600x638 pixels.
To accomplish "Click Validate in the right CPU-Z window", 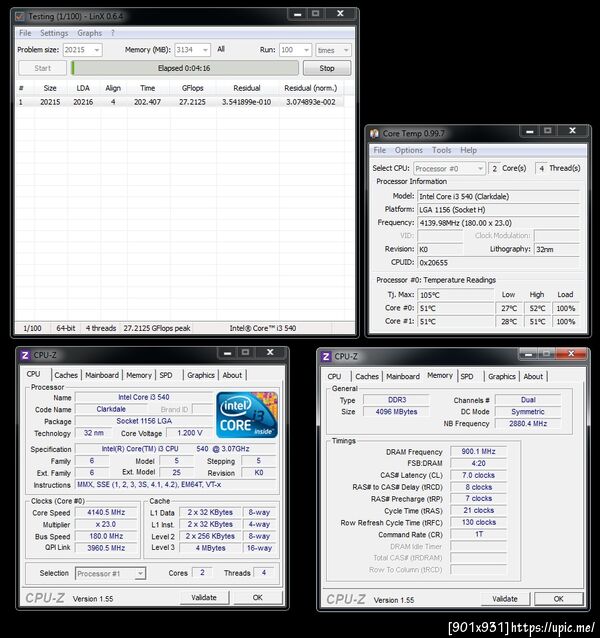I will [505, 599].
